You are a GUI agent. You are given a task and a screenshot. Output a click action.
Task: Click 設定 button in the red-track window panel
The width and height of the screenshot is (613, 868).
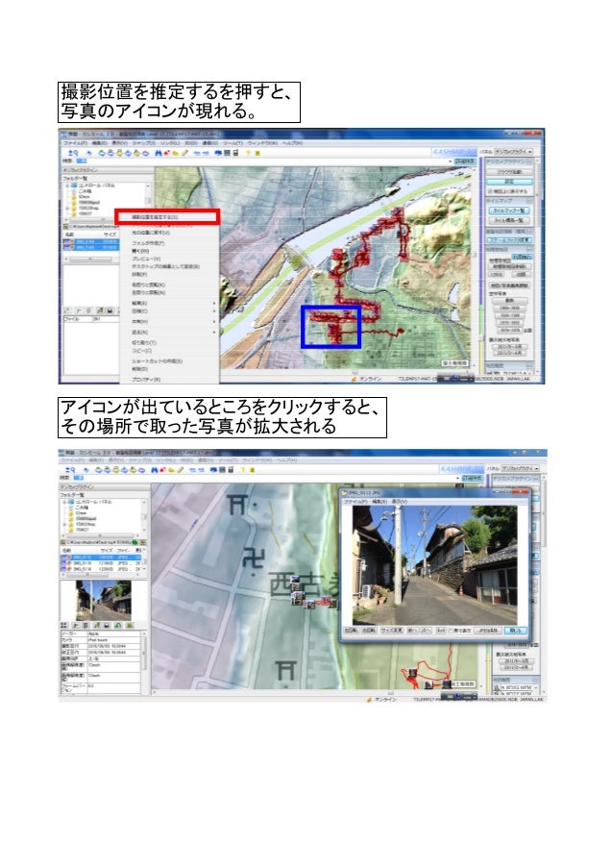(509, 182)
